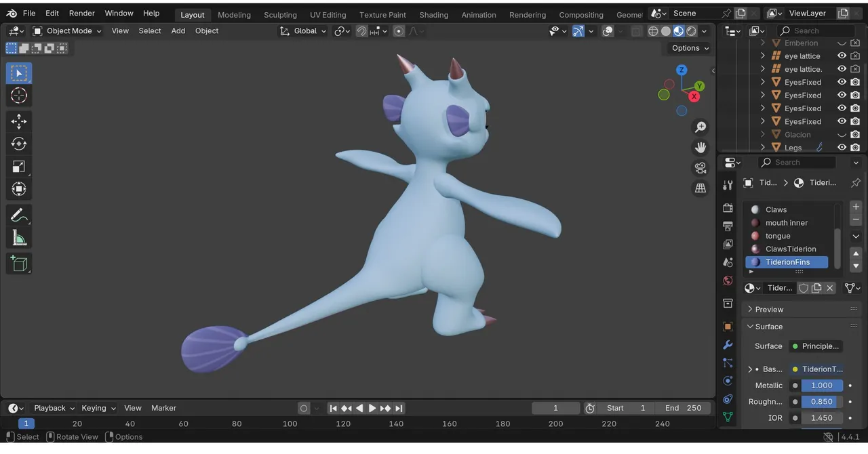Switch to rendered shading mode
The height and width of the screenshot is (454, 868).
pos(692,30)
